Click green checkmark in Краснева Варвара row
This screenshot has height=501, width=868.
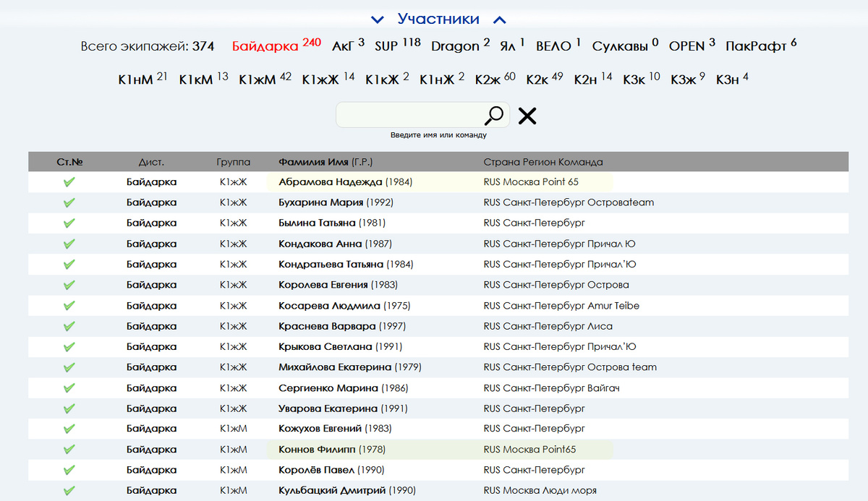69,326
